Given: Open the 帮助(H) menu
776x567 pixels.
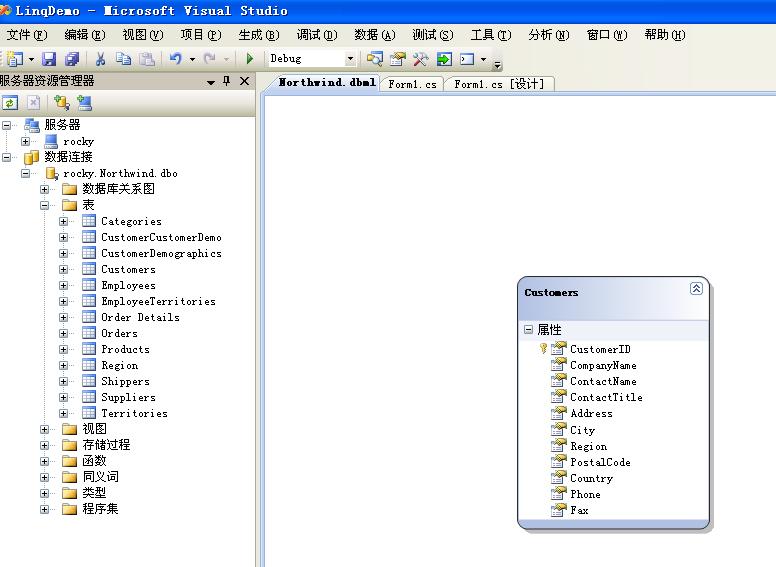Looking at the screenshot, I should 665,35.
